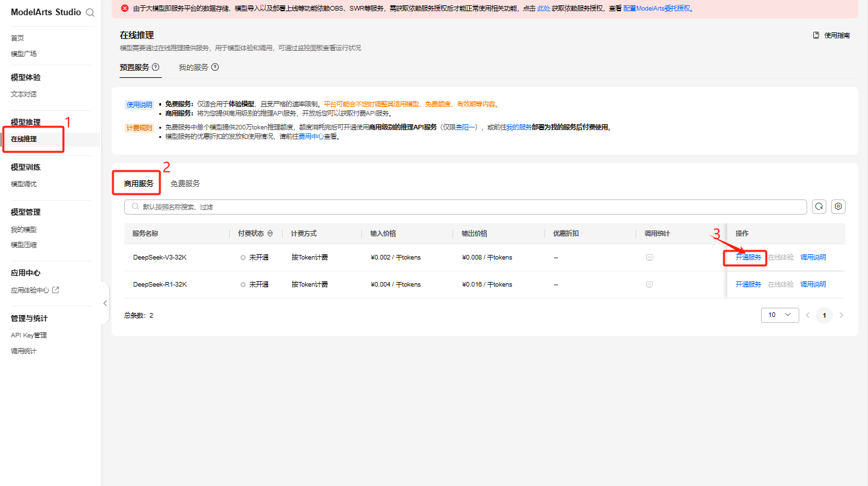Open 调用统计 icon for DeepSeek-V3-32K
The image size is (868, 486).
(x=649, y=258)
